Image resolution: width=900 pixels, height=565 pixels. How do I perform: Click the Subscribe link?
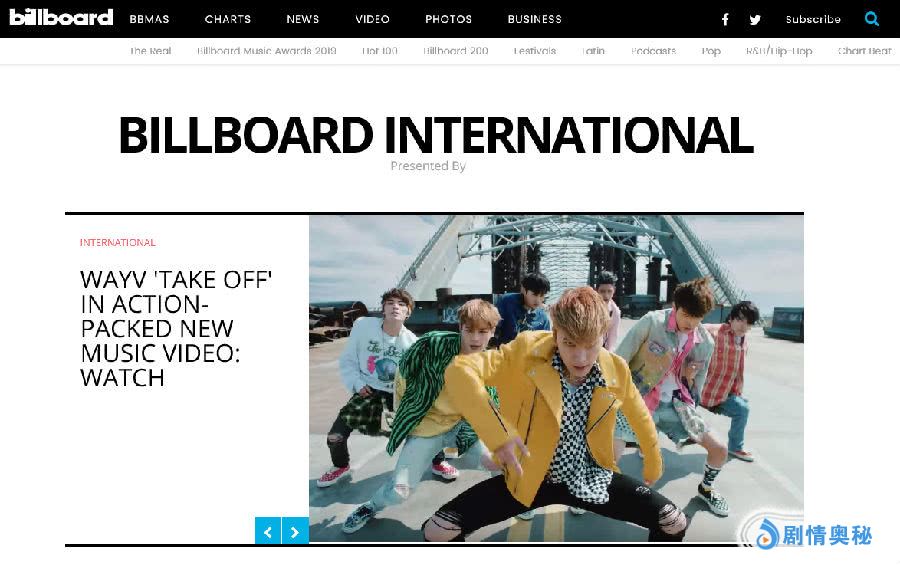(813, 20)
